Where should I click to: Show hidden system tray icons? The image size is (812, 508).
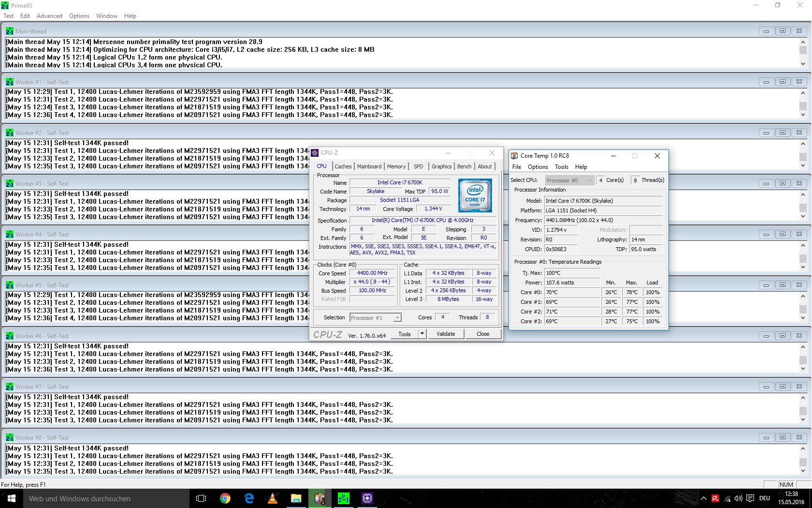pyautogui.click(x=704, y=498)
